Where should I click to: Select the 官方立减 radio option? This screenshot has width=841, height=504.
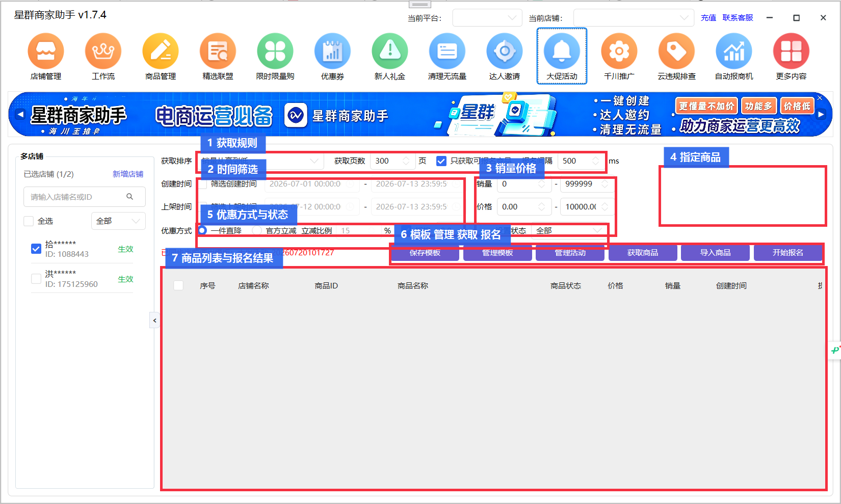point(257,230)
